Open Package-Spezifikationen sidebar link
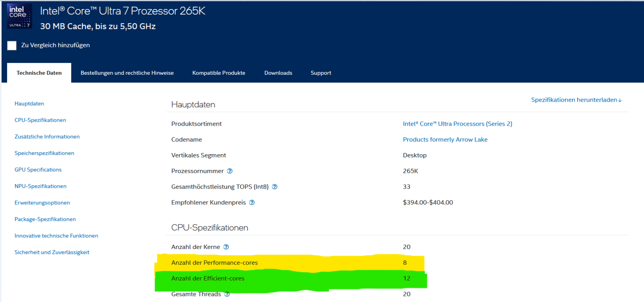644x302 pixels. pyautogui.click(x=45, y=219)
